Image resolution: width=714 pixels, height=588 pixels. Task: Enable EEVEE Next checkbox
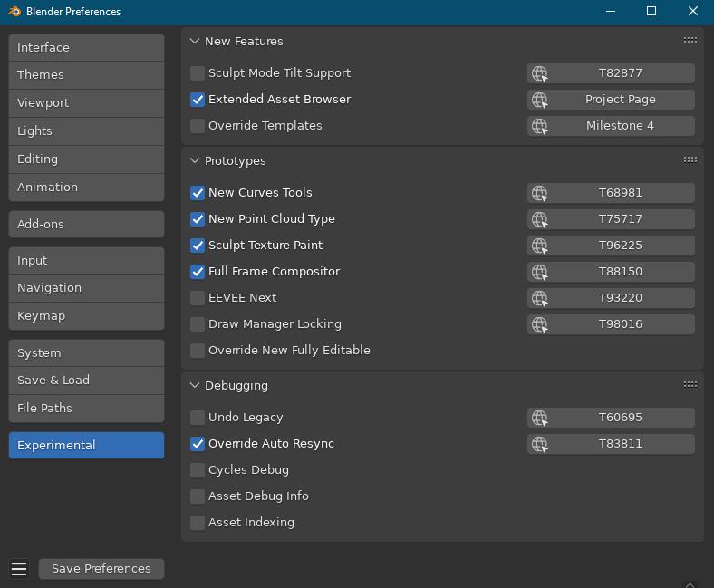[x=198, y=298]
